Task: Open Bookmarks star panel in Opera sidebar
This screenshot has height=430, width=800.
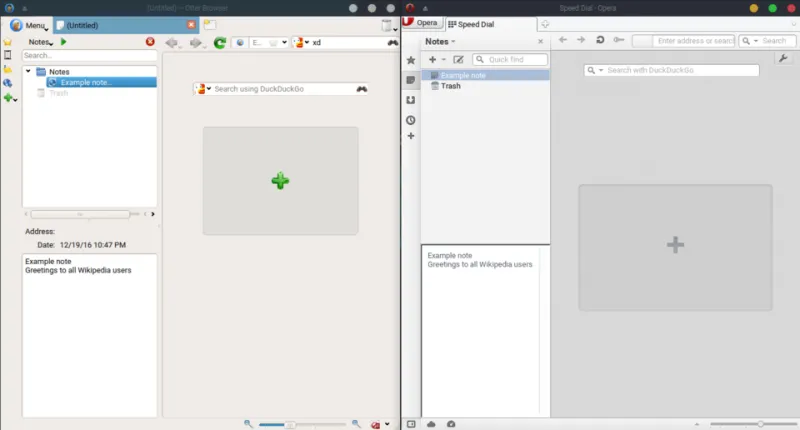Action: tap(411, 60)
